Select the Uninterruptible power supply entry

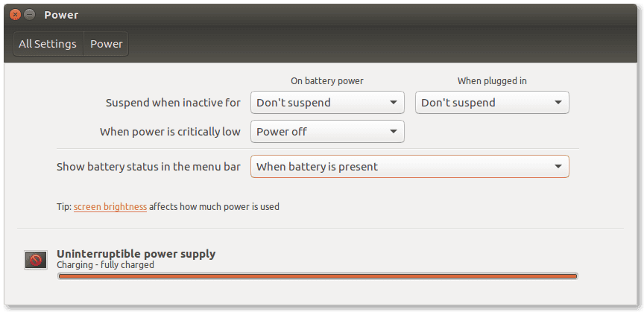click(136, 254)
